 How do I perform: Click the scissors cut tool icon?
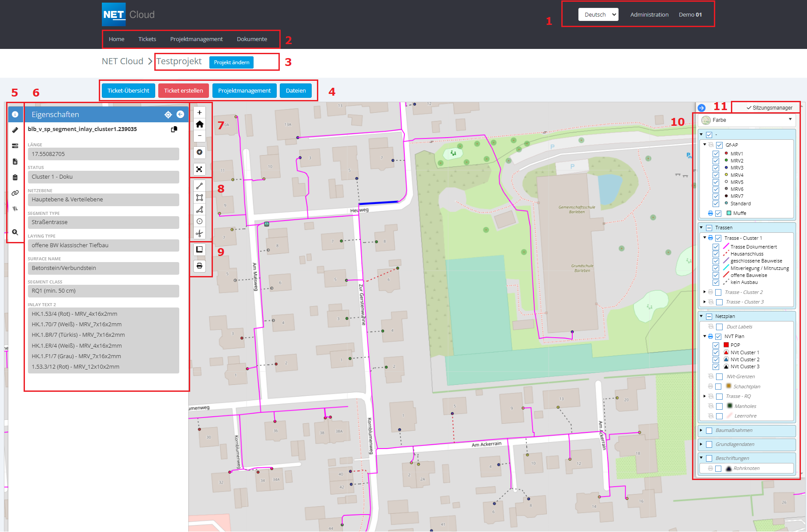click(x=199, y=233)
